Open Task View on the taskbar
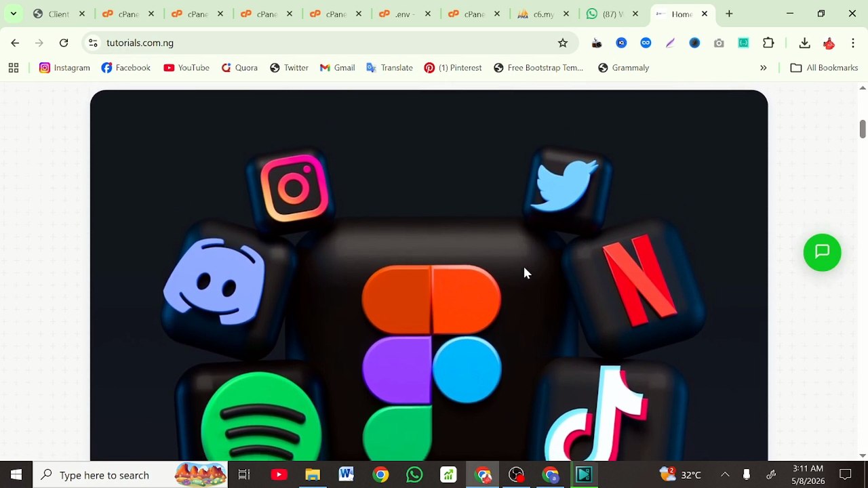Viewport: 868px width, 488px height. [x=244, y=474]
